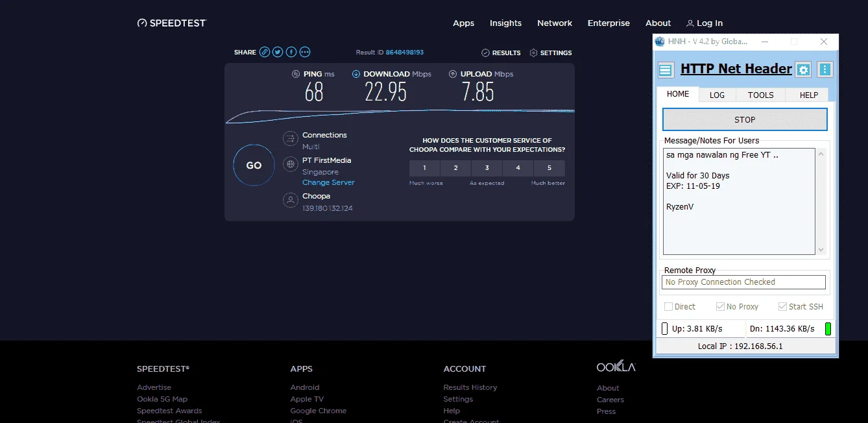Click the Choopa user icon

290,200
